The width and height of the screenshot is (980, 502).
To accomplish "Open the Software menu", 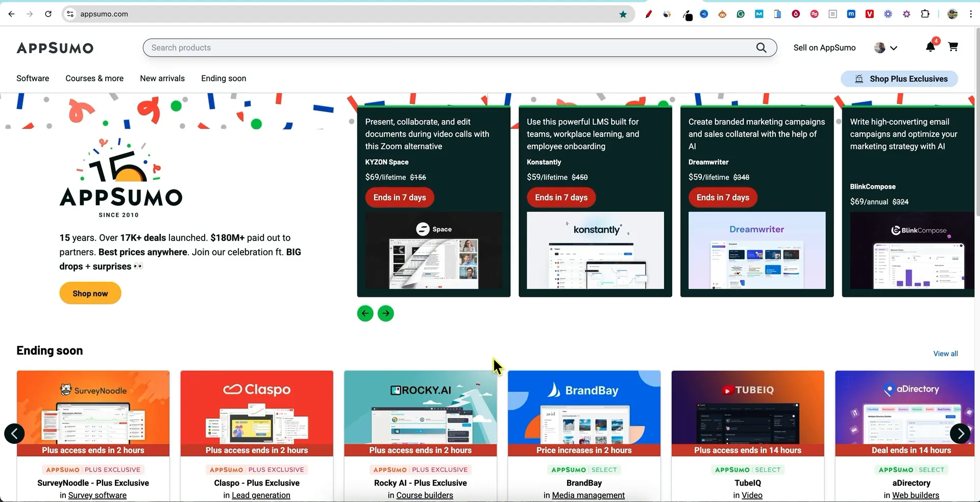I will coord(33,78).
